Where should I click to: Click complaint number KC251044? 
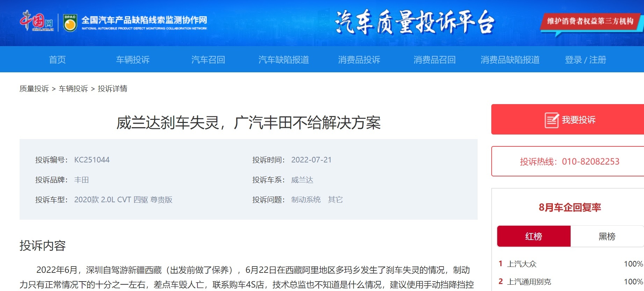92,160
